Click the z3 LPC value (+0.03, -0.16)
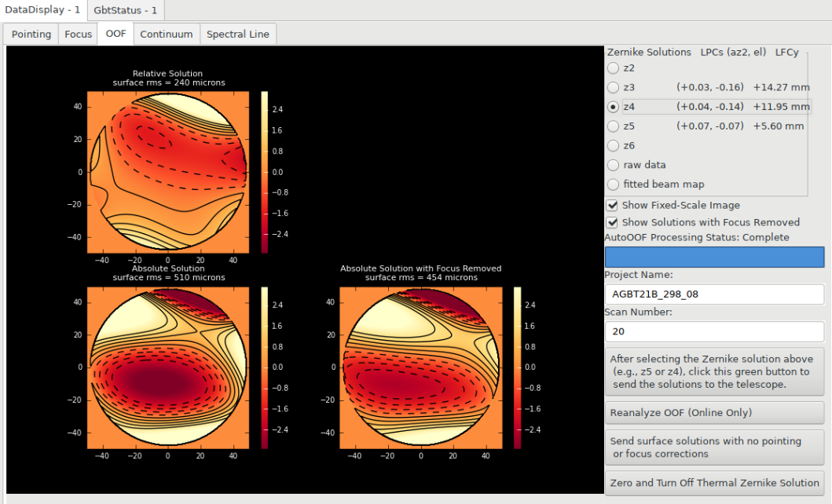Image resolution: width=832 pixels, height=504 pixels. point(710,87)
